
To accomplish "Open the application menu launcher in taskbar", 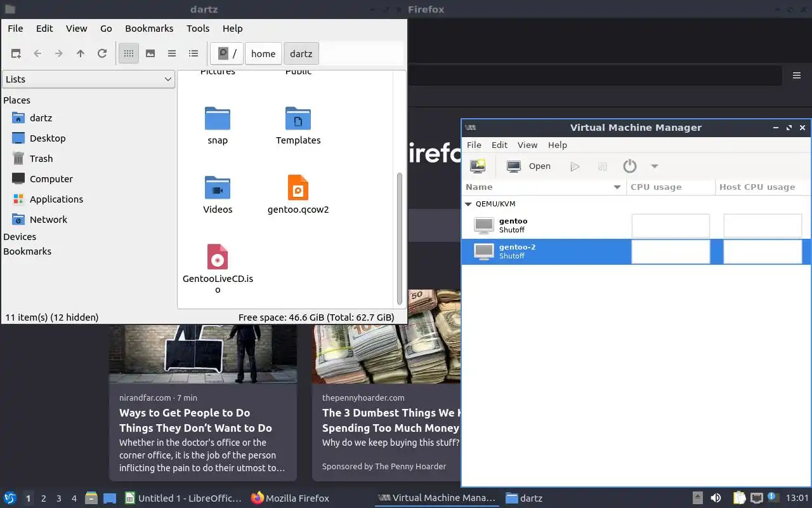I will (x=10, y=498).
